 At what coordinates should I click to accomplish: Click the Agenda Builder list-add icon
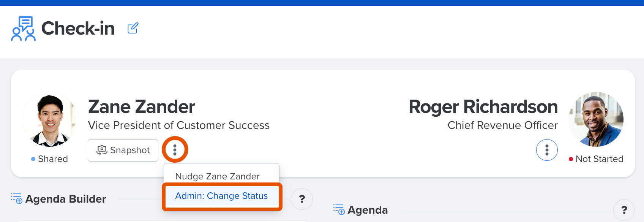click(x=17, y=198)
